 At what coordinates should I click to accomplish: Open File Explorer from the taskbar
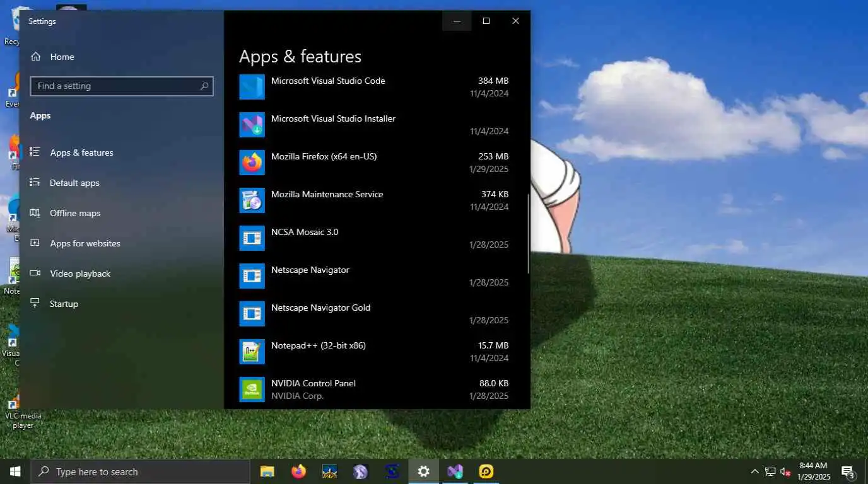click(x=267, y=471)
